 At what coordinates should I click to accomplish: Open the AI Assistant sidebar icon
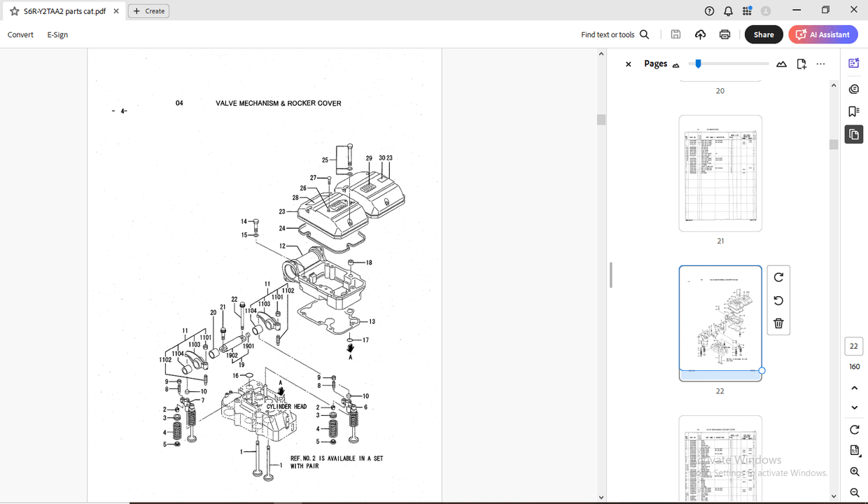click(x=853, y=63)
